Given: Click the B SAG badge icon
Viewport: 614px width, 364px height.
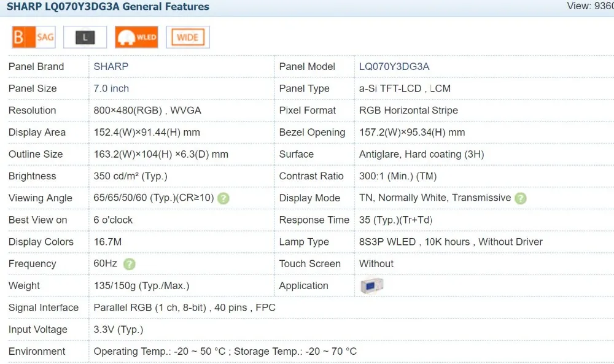Looking at the screenshot, I should pyautogui.click(x=34, y=37).
